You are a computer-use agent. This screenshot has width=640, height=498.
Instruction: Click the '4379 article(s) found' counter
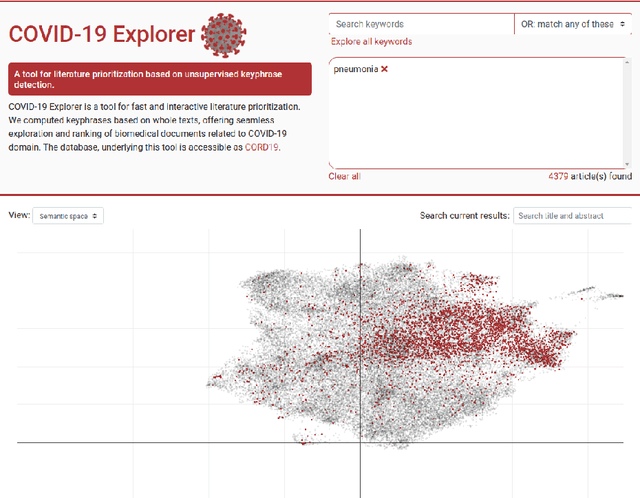tap(590, 176)
